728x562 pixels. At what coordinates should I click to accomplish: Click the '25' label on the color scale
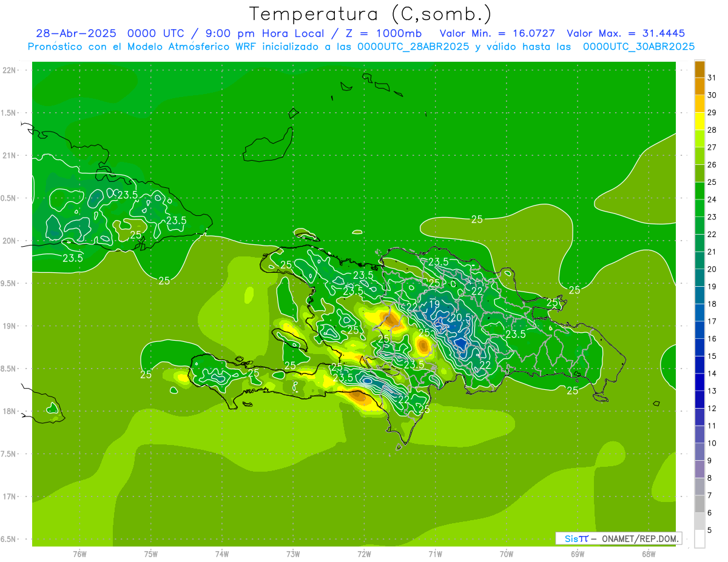tap(712, 182)
